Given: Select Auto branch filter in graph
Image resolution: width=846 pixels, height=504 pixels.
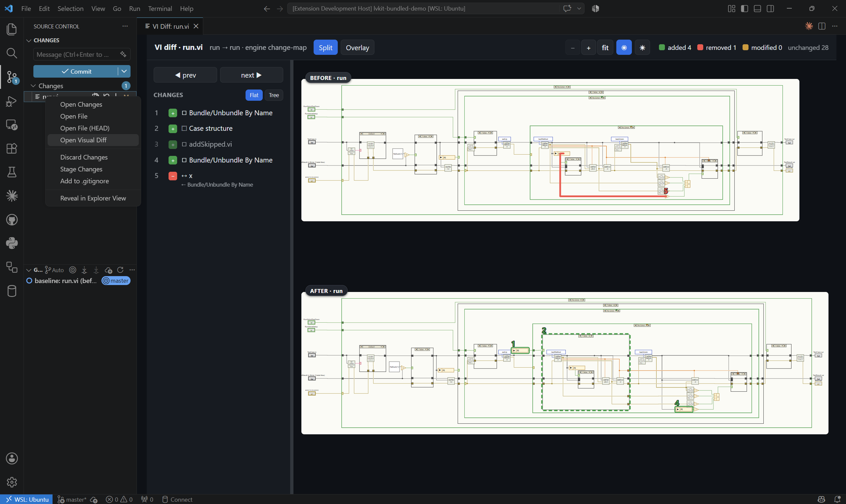Looking at the screenshot, I should [54, 270].
